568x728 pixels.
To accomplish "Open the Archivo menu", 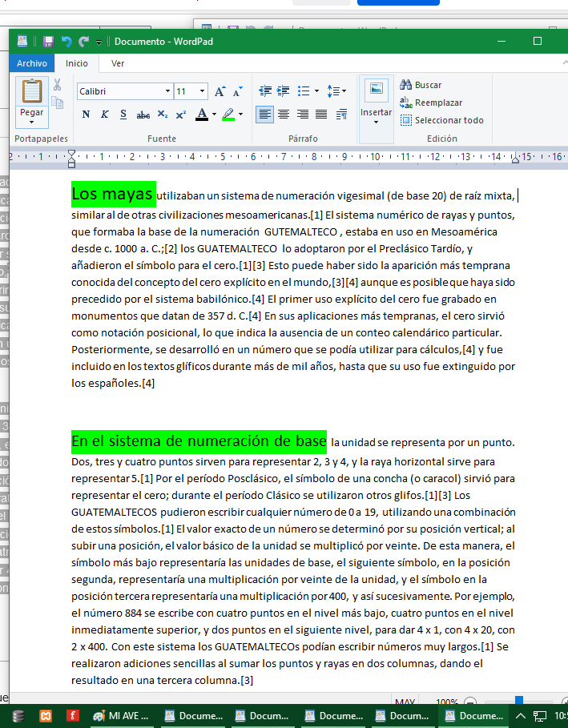I will tap(32, 63).
